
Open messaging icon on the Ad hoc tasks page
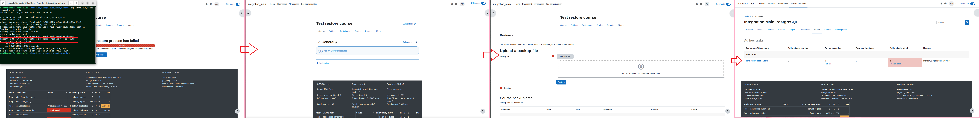(x=945, y=3)
